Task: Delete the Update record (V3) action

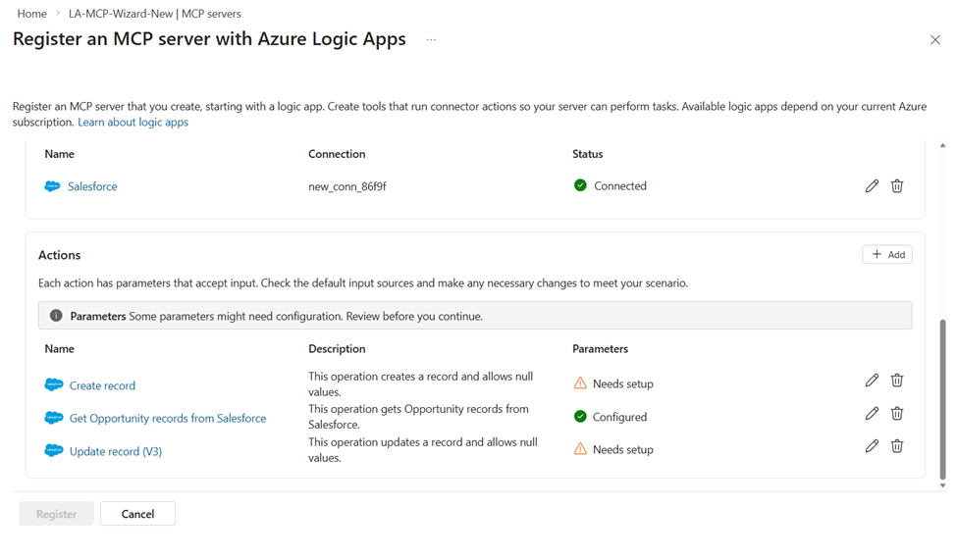Action: click(897, 446)
